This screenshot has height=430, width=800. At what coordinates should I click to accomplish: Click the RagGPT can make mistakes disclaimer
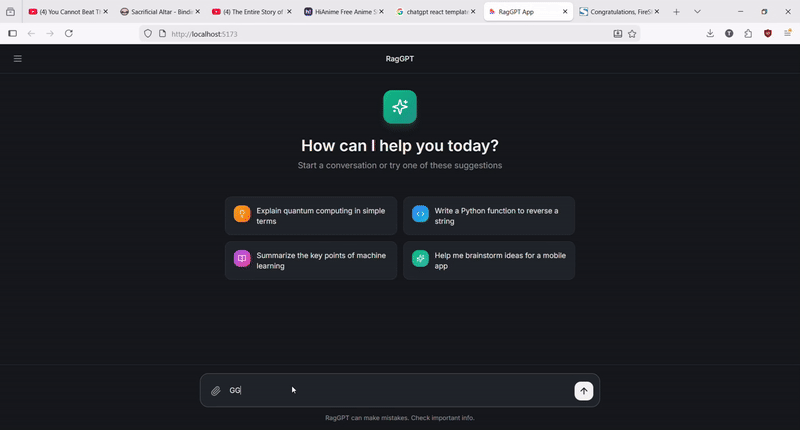tap(400, 418)
